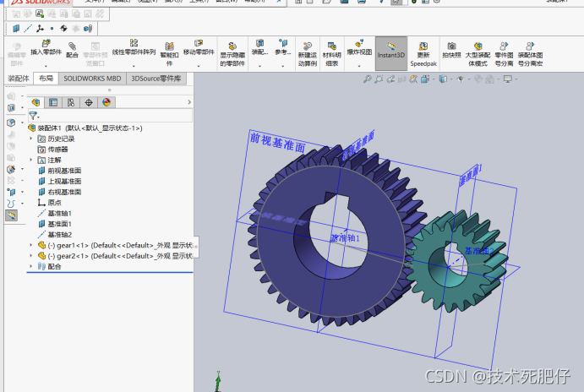Select 右视基准面 right plane in tree
Screen dimensions: 584x392
(60, 192)
